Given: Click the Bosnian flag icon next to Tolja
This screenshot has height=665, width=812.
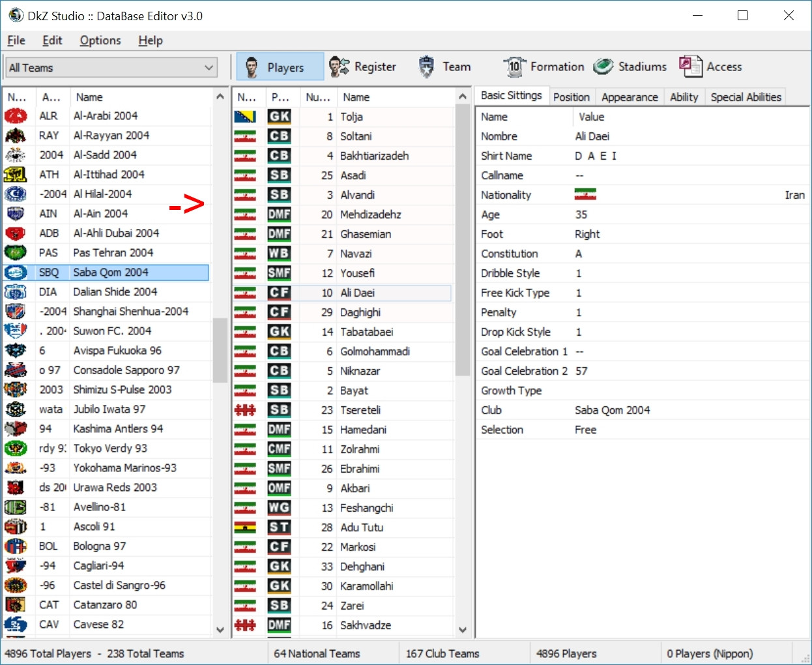Looking at the screenshot, I should coord(245,117).
